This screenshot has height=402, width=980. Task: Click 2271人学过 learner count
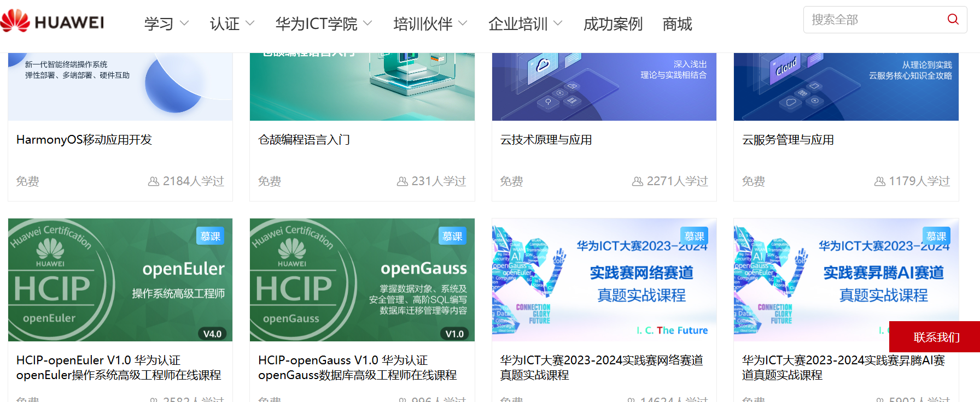pyautogui.click(x=678, y=181)
